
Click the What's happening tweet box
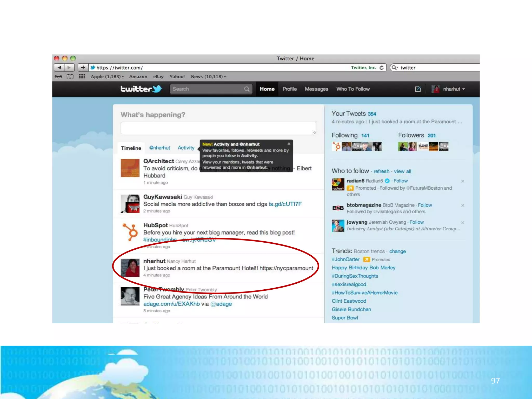[218, 128]
